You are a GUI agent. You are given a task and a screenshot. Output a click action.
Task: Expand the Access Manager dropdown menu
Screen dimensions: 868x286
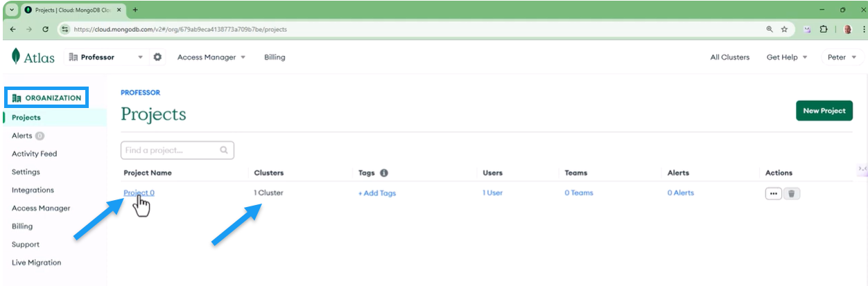(x=211, y=57)
